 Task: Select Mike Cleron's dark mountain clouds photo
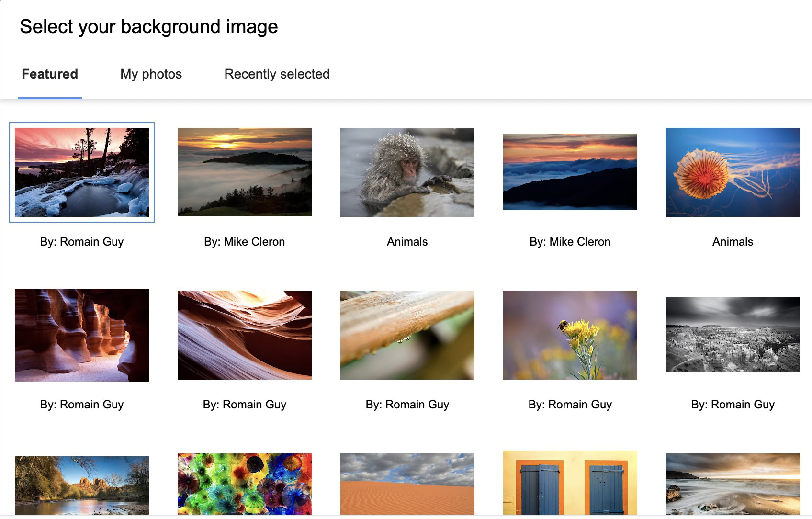point(570,171)
